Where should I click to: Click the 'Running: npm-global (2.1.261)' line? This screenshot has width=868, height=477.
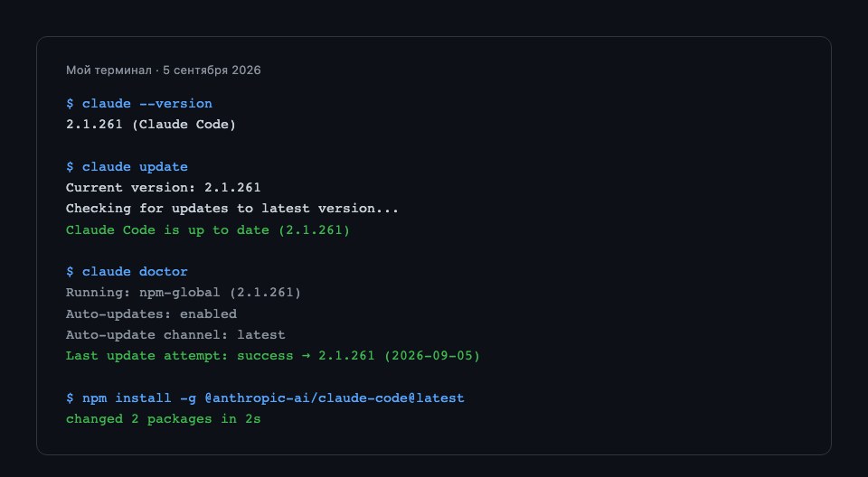tap(184, 293)
